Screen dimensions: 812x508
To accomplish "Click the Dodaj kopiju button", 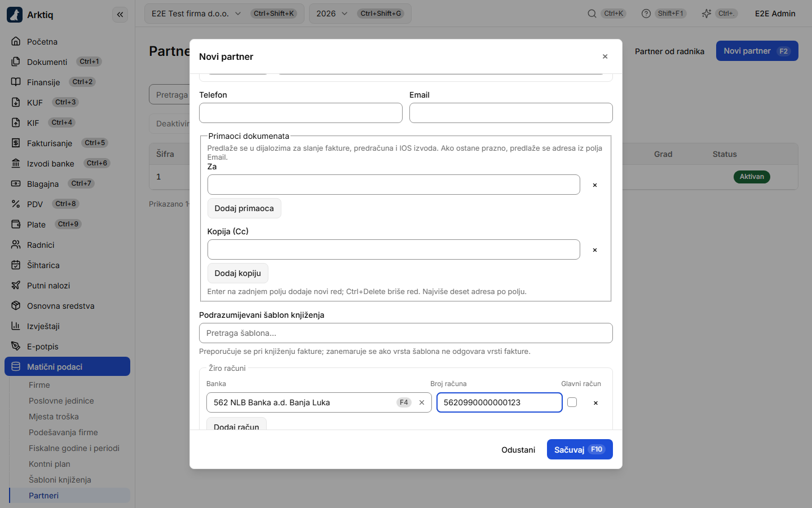I will (238, 273).
